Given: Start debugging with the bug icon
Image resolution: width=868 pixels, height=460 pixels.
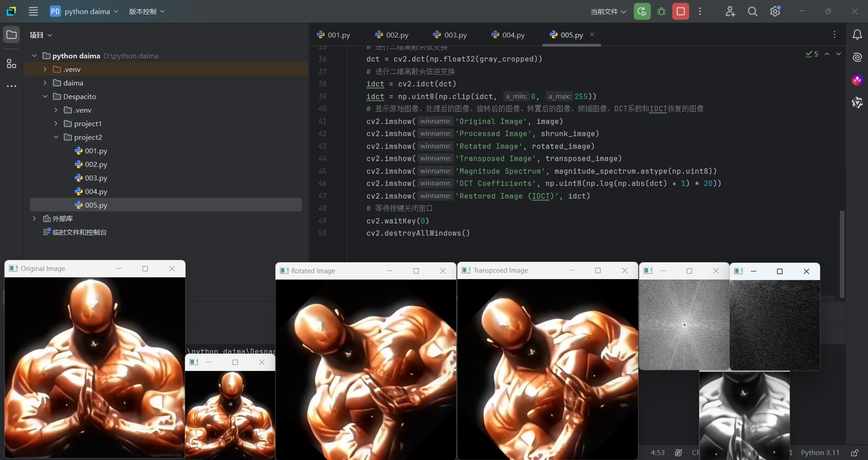Looking at the screenshot, I should (661, 11).
